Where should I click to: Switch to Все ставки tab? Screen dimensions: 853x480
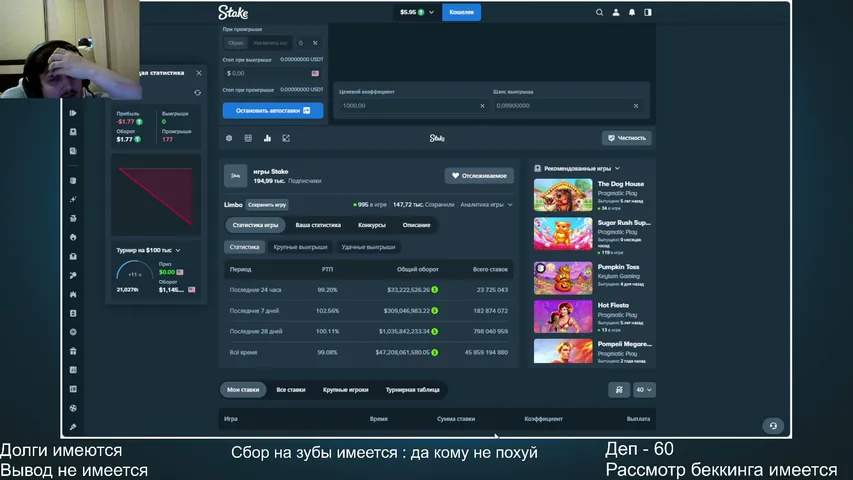(291, 390)
